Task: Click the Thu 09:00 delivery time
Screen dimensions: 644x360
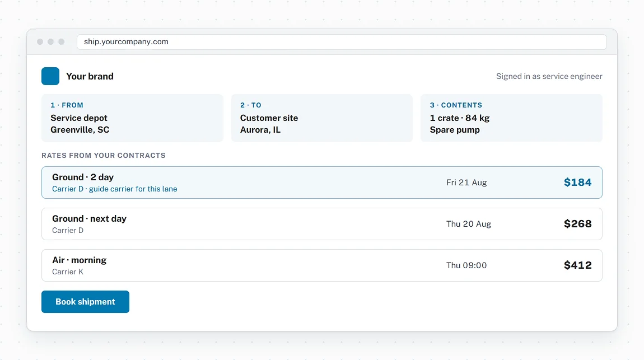Action: pos(466,265)
